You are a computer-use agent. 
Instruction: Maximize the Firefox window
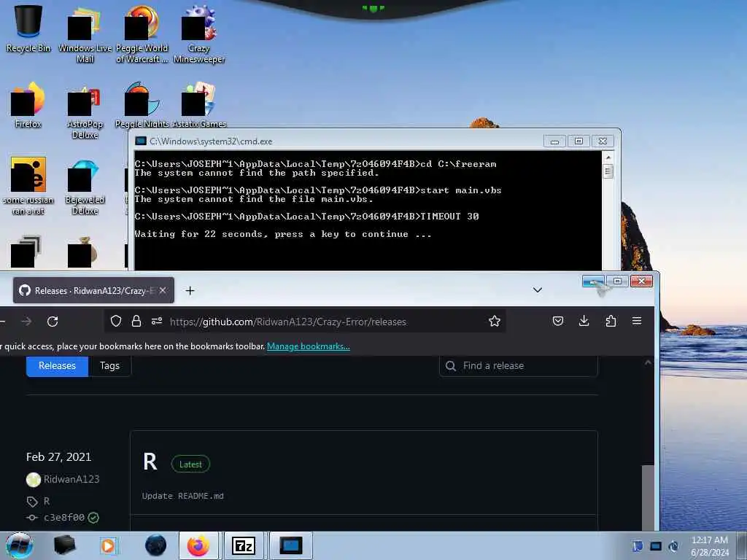[x=617, y=281]
